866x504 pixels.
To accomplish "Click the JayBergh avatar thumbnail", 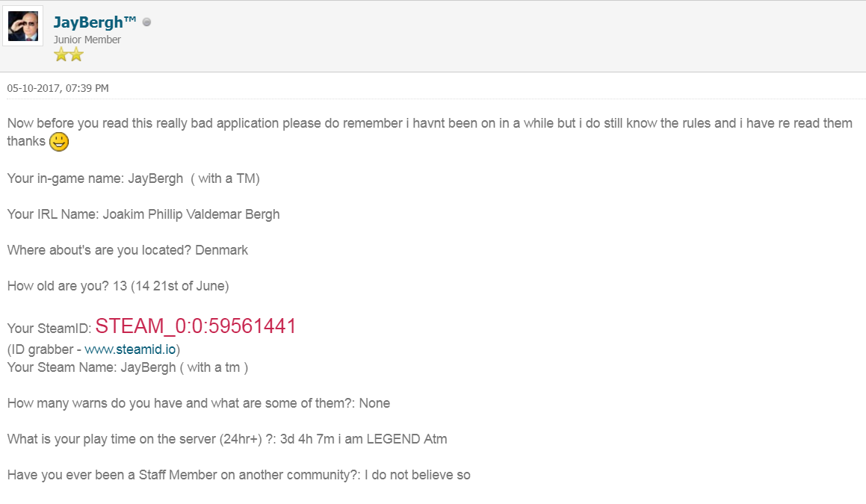I will tap(23, 26).
